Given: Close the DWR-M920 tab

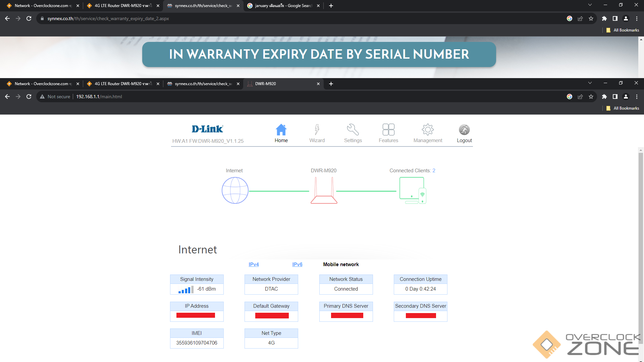Looking at the screenshot, I should tap(318, 84).
